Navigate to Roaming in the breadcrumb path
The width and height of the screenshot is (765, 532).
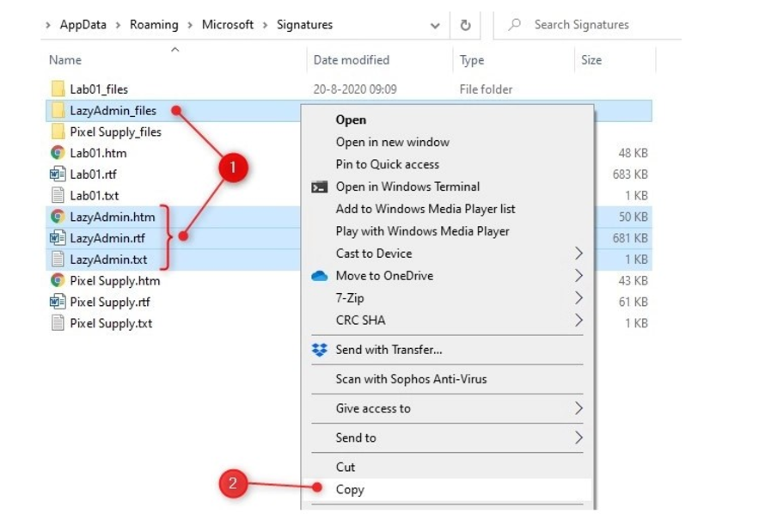point(154,25)
